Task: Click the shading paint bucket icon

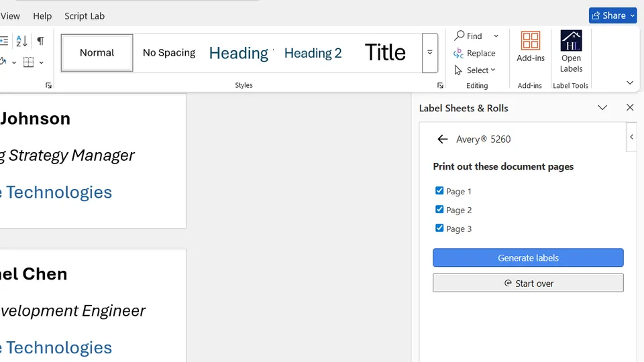Action: (x=3, y=62)
